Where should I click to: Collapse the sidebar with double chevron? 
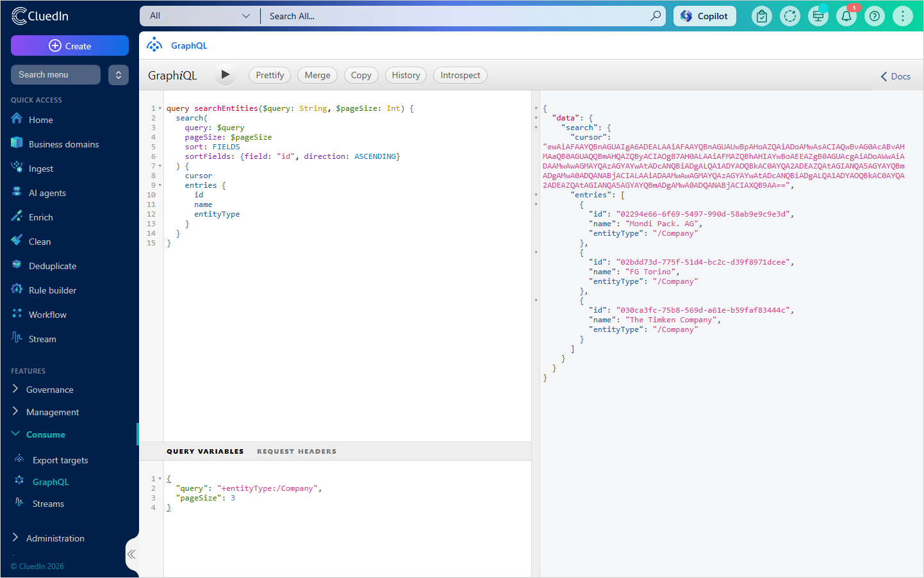[131, 554]
